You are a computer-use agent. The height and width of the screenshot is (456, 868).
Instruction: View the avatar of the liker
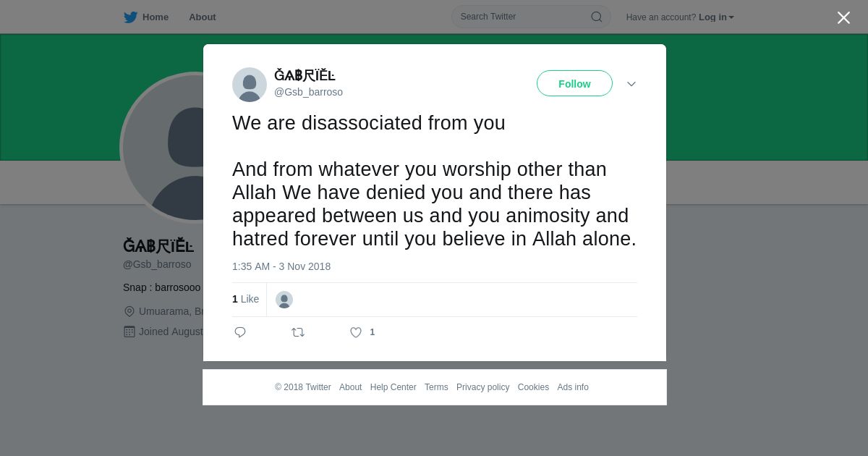point(284,300)
